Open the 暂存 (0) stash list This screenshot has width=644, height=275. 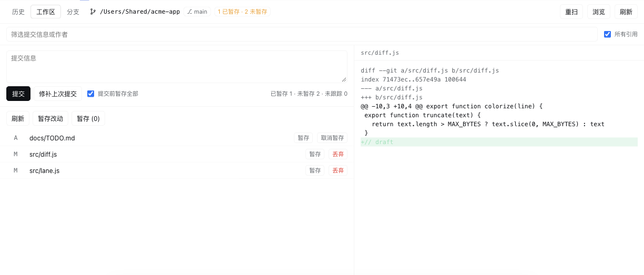coord(88,118)
